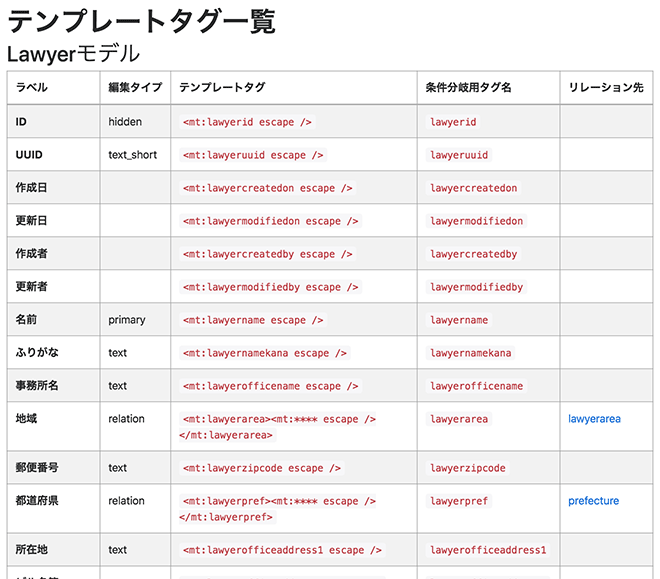
Task: Click text edit type in 郵便番号 row
Action: click(117, 467)
